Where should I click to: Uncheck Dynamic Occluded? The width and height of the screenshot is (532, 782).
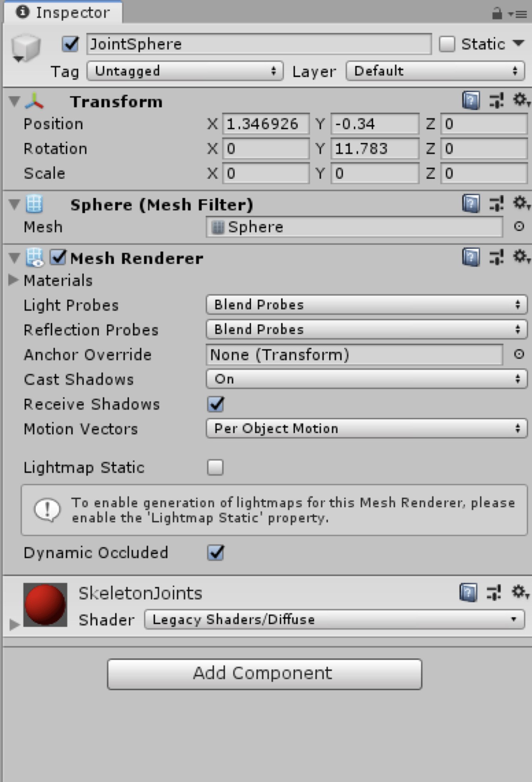216,553
